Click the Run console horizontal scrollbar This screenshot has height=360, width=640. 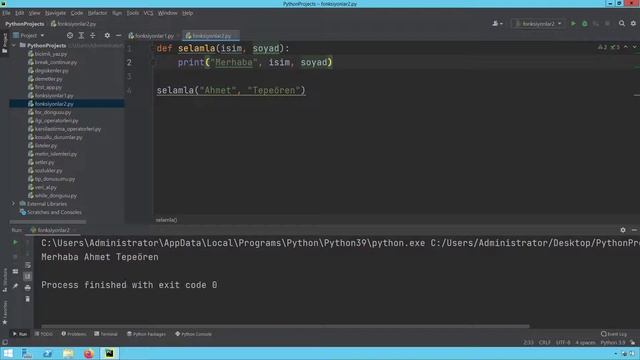285,326
